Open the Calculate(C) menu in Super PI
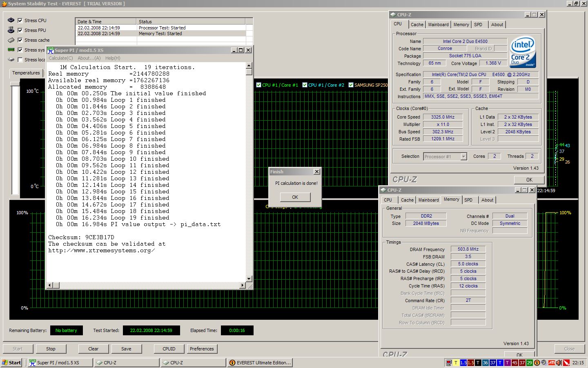The height and width of the screenshot is (368, 588). point(60,58)
